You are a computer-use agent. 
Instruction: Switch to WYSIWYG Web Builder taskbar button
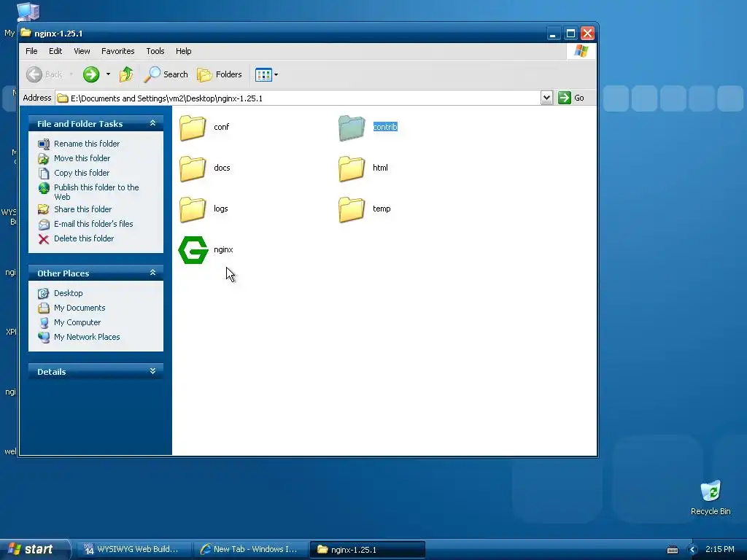click(x=133, y=550)
